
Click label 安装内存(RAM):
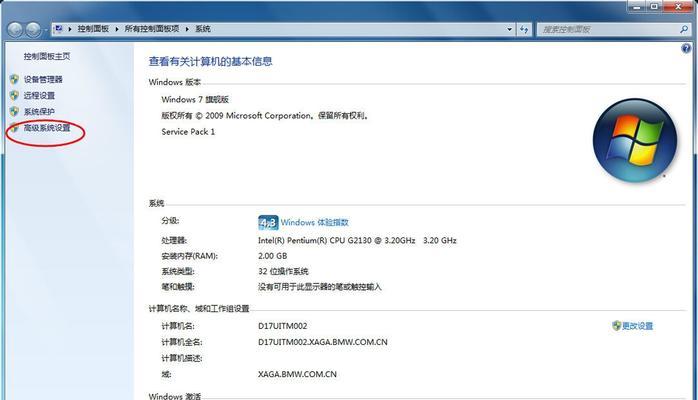click(x=190, y=256)
